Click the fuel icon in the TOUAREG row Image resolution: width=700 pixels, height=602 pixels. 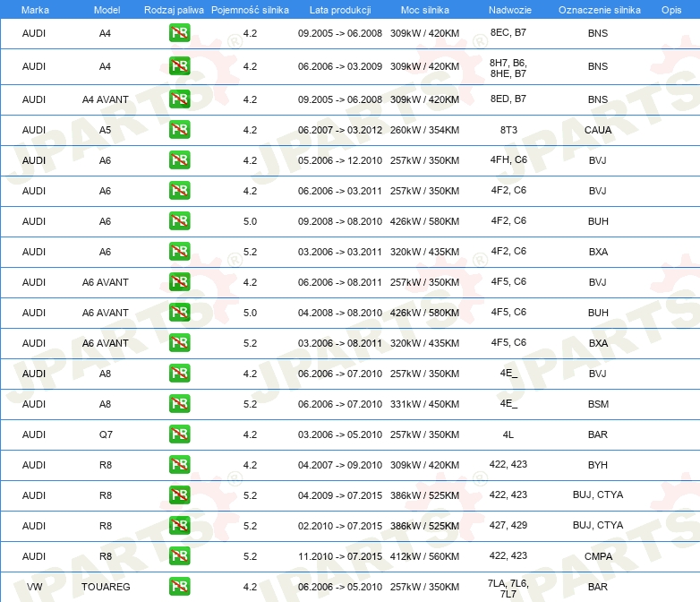[179, 587]
